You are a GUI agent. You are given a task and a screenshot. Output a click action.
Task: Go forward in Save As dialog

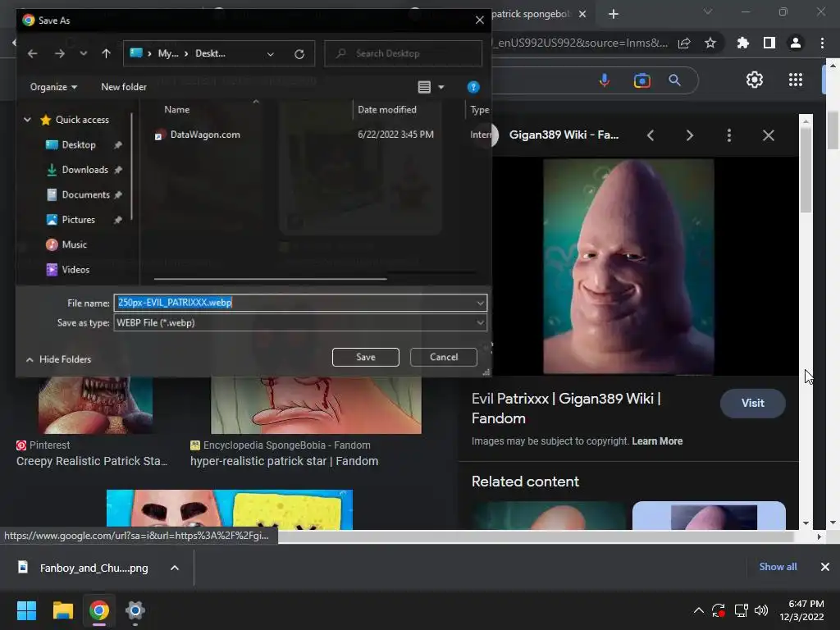coord(59,53)
